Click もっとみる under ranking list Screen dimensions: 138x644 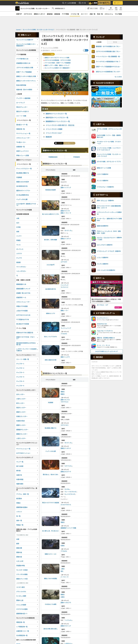pos(118,77)
